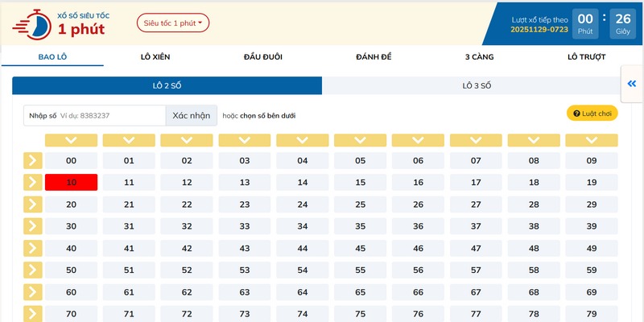The width and height of the screenshot is (644, 322).
Task: Click the Nhập số input field
Action: pyautogui.click(x=111, y=115)
